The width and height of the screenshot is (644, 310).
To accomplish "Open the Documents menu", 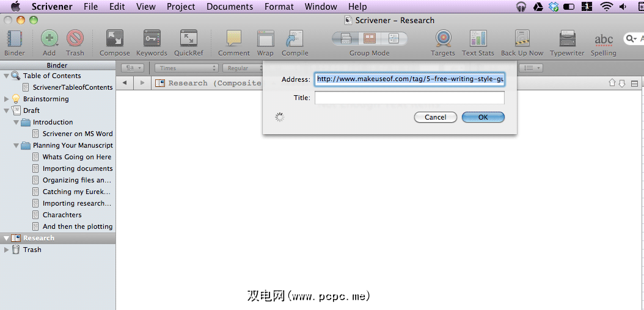I will pyautogui.click(x=230, y=7).
